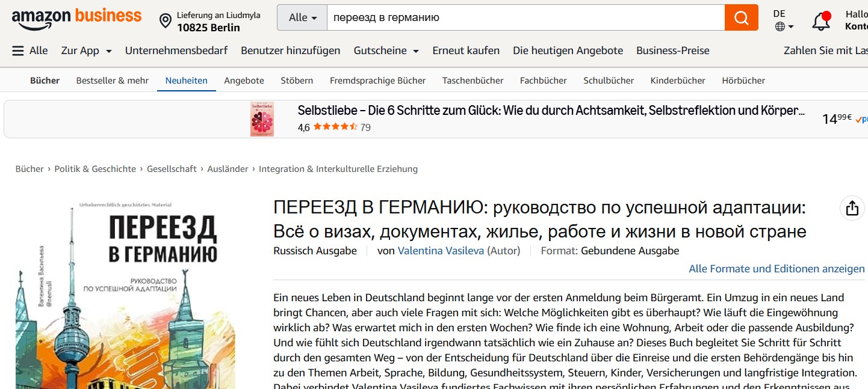
Task: Select the Taschenbücher tab
Action: tap(473, 81)
